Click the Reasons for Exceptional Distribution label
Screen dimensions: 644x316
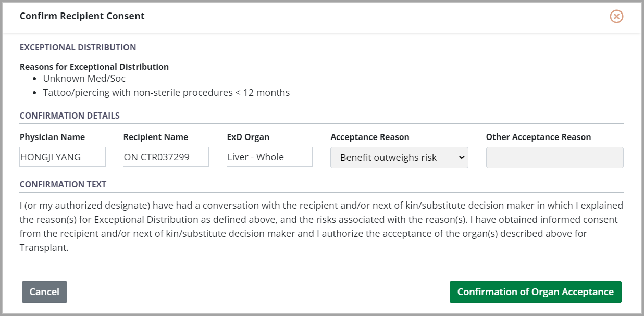(x=94, y=67)
